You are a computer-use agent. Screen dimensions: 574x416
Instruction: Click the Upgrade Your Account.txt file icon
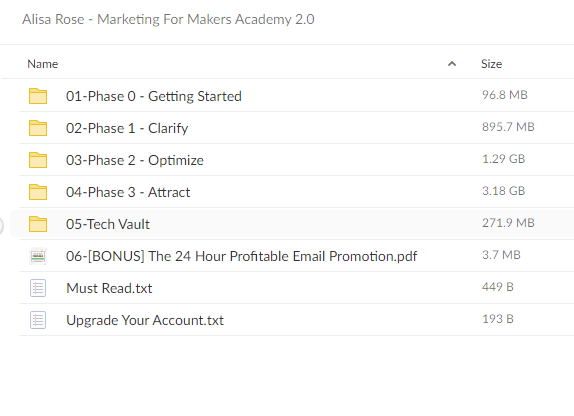coord(38,320)
